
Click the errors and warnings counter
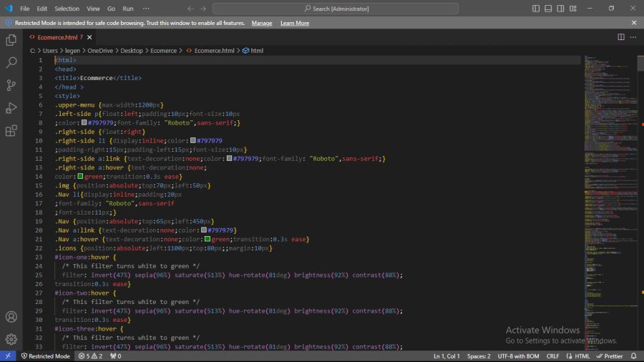click(x=90, y=356)
